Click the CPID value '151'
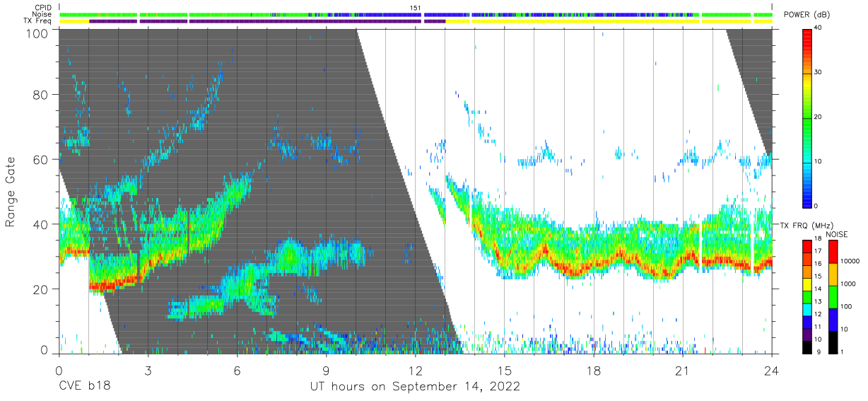This screenshot has height=401, width=868. [416, 8]
